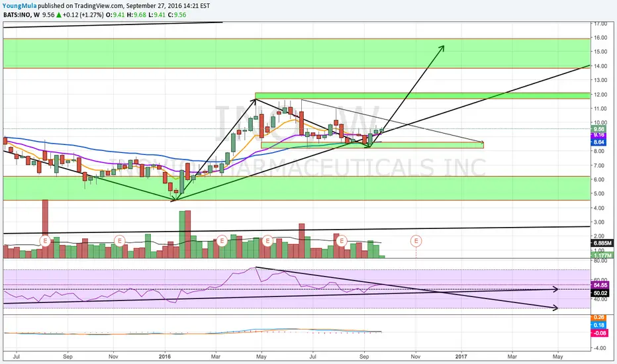The image size is (617, 364).
Task: Click the earnings marker near August 2016
Action: click(342, 240)
